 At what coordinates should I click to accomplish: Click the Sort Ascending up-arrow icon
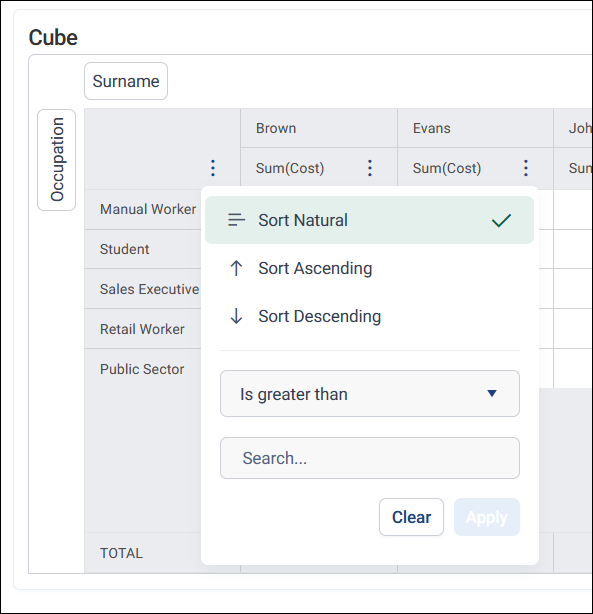pyautogui.click(x=236, y=268)
